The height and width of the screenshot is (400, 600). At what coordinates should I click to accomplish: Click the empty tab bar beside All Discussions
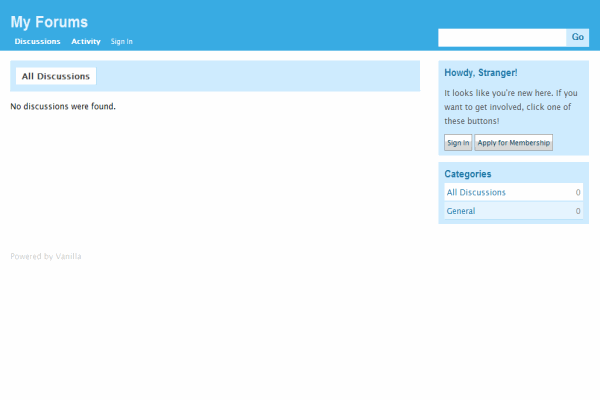click(x=260, y=76)
